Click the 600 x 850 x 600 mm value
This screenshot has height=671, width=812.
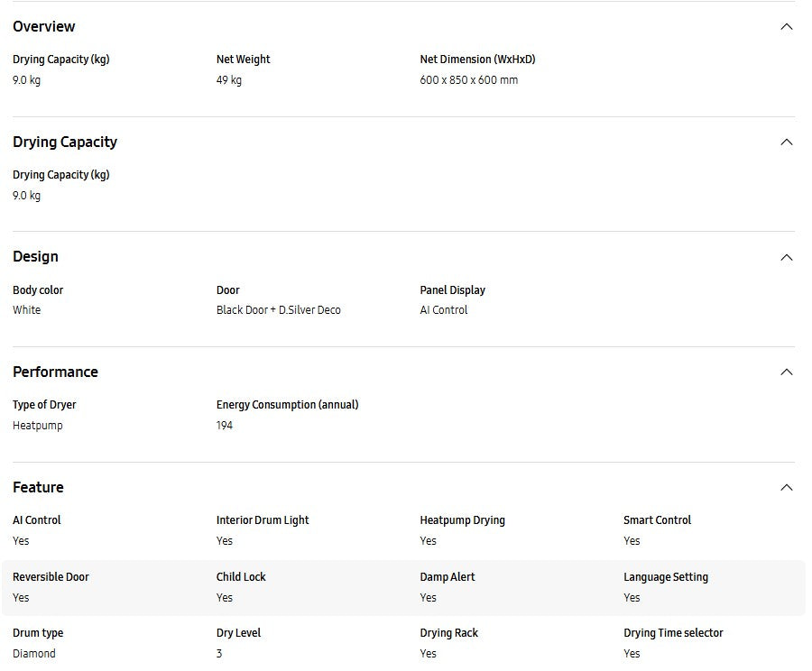[x=468, y=80]
